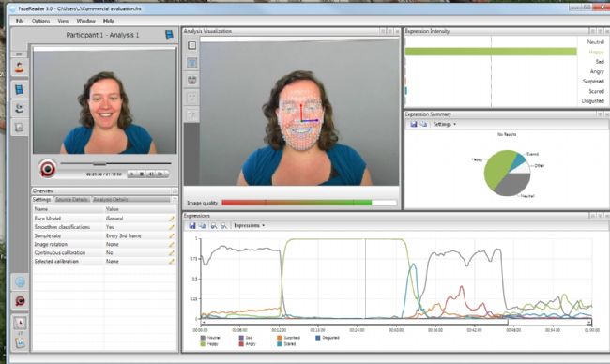Edit the Sample rate setting pencil

click(172, 235)
